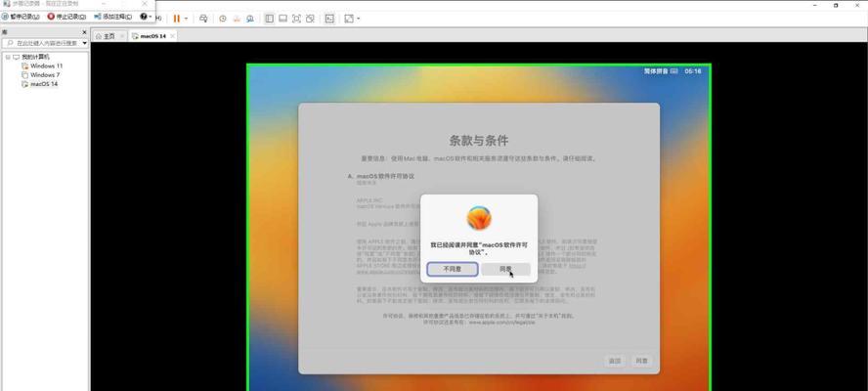This screenshot has height=391, width=868.
Task: Click the macOS Ventura icon in the dialog
Action: tap(479, 218)
